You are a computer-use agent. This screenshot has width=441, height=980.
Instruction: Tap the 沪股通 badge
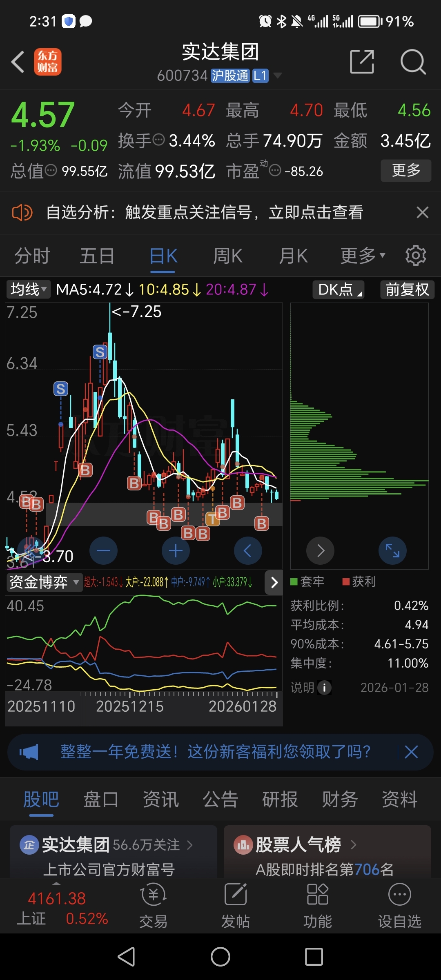(x=230, y=76)
